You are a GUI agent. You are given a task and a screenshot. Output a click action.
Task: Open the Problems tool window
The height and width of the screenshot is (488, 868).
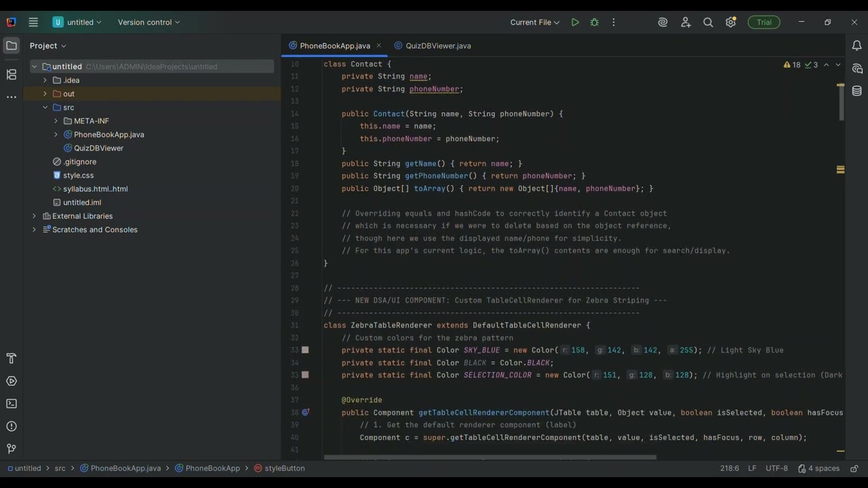[12, 426]
